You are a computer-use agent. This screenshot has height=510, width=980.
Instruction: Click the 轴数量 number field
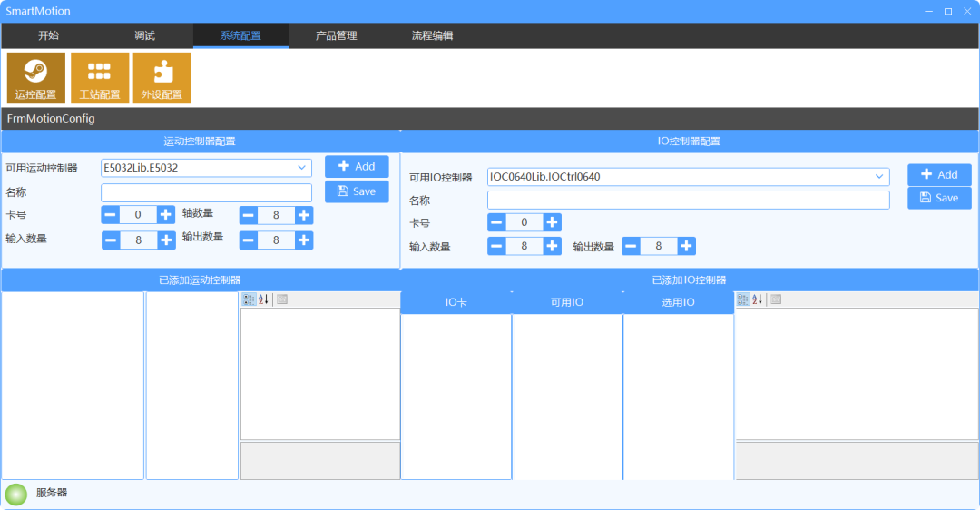pos(276,216)
